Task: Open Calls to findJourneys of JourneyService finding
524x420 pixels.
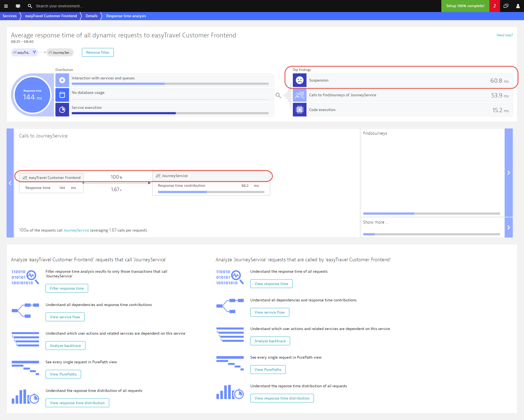Action: [403, 95]
